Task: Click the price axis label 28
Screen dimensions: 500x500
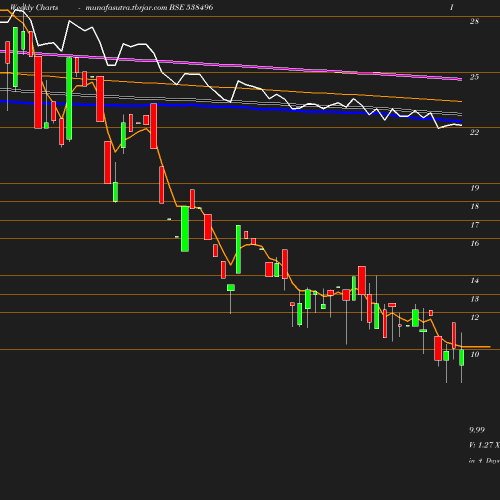Action: pos(474,21)
